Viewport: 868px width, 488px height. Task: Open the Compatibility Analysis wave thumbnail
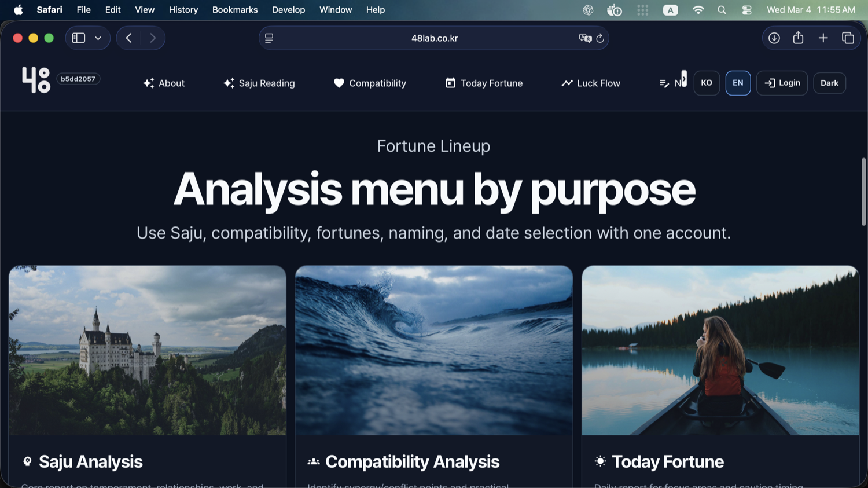[x=434, y=350]
